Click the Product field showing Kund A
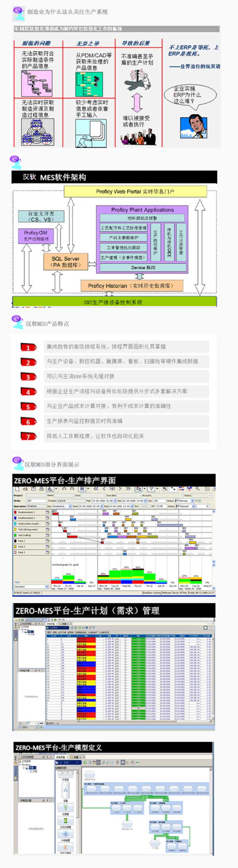Screen dimensions: 238x868 71,501
